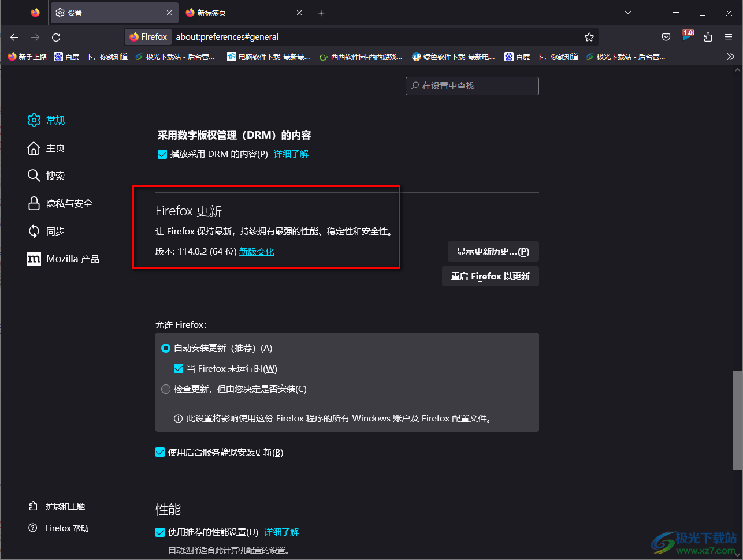This screenshot has width=743, height=560.
Task: Select 主页 in the settings sidebar
Action: [x=47, y=148]
